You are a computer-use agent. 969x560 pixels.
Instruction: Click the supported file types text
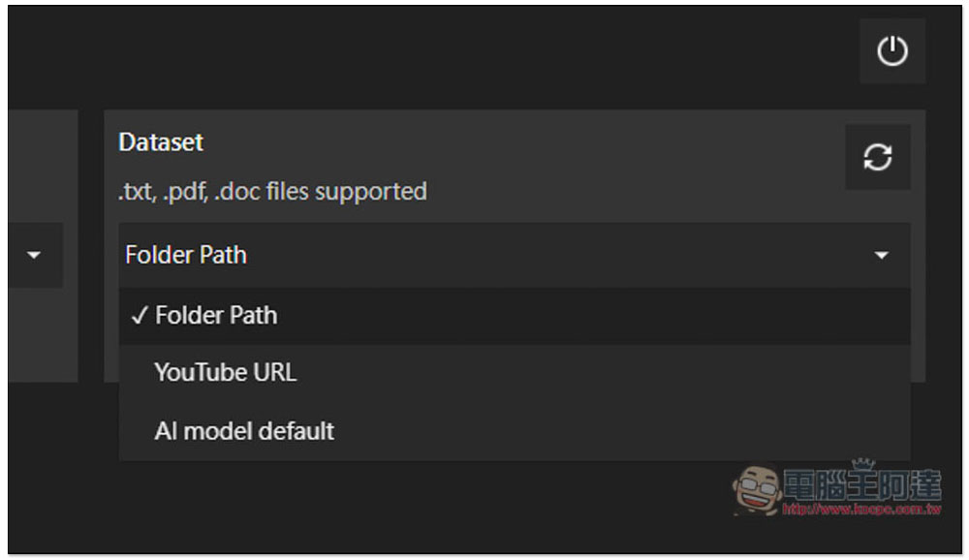272,192
